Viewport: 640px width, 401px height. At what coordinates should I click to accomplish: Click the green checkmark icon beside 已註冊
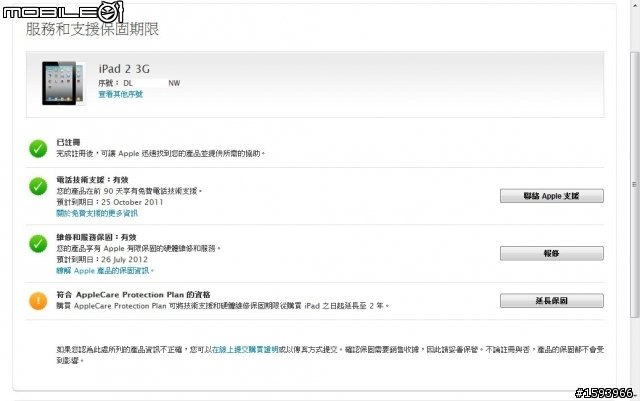coord(38,149)
